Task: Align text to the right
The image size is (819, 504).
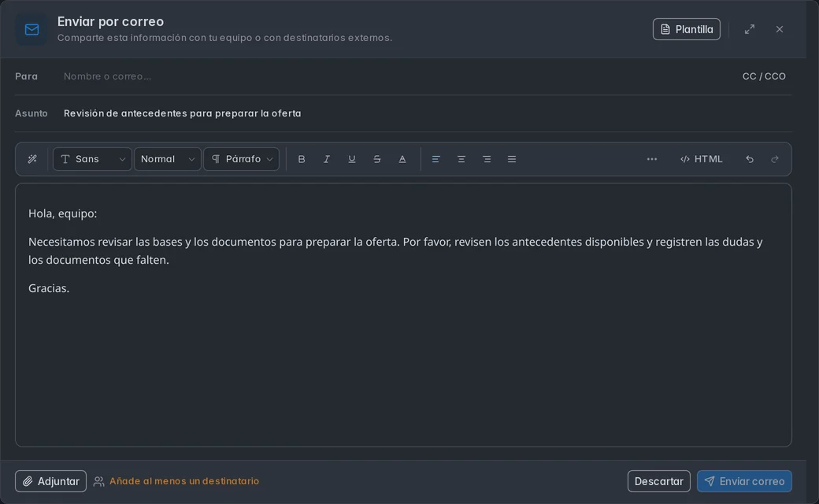Action: click(x=487, y=159)
